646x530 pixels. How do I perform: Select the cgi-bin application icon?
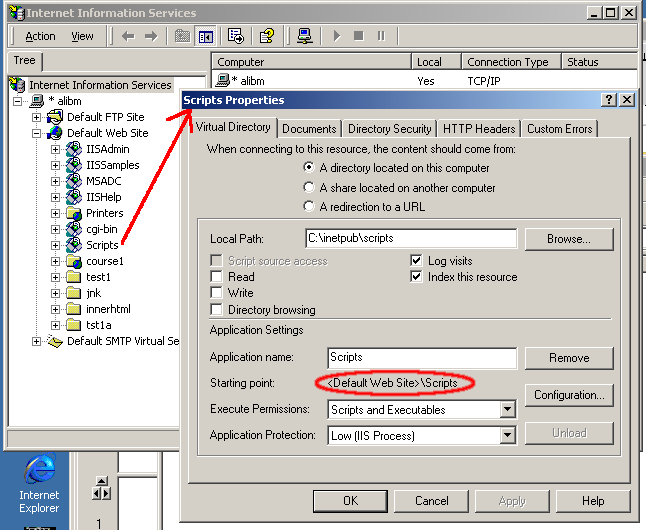74,229
